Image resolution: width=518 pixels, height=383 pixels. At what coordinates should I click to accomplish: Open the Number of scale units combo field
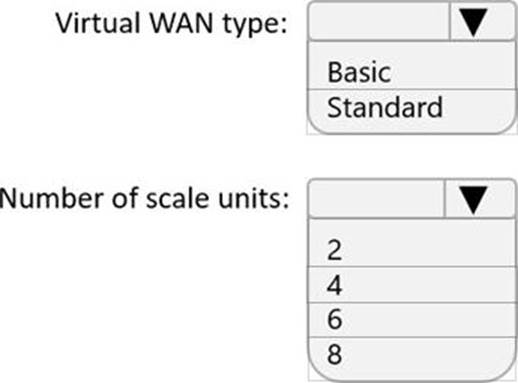(412, 199)
